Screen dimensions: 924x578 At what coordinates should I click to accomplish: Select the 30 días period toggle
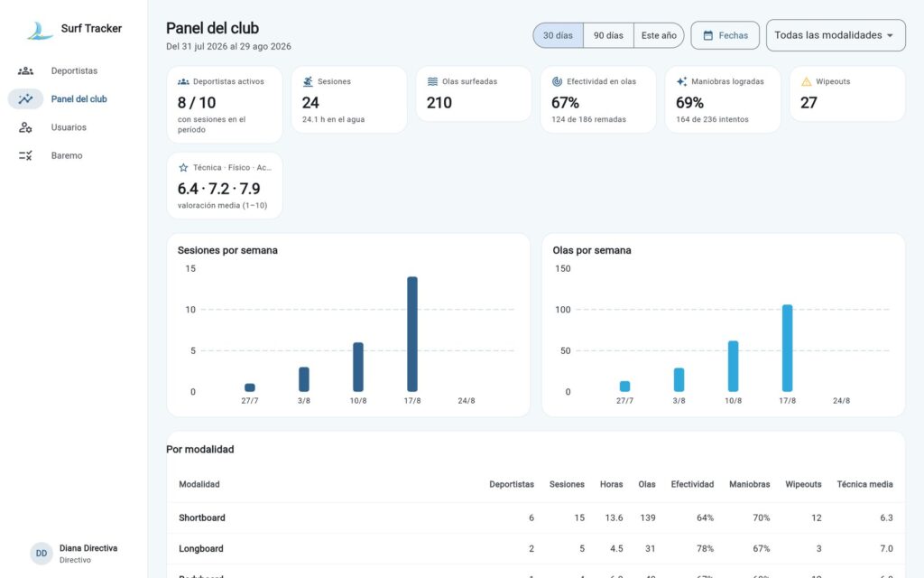(558, 35)
